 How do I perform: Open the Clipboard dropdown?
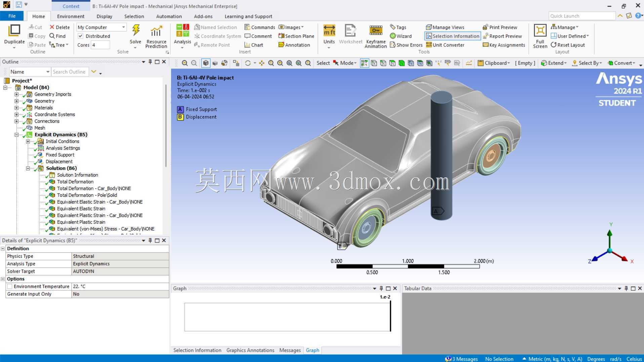pos(494,63)
